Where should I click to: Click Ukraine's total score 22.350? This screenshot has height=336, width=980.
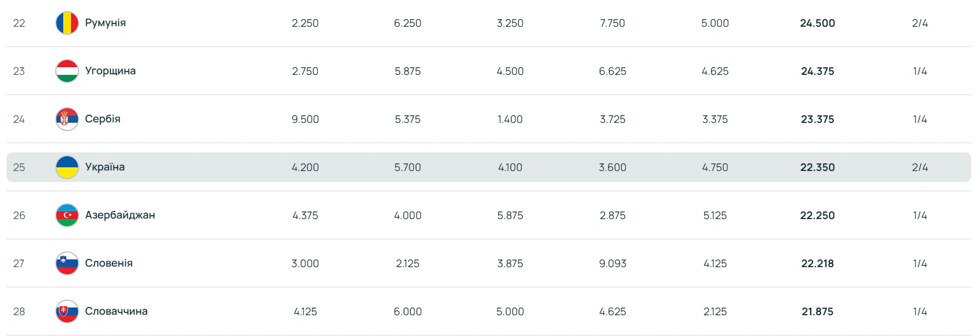817,167
